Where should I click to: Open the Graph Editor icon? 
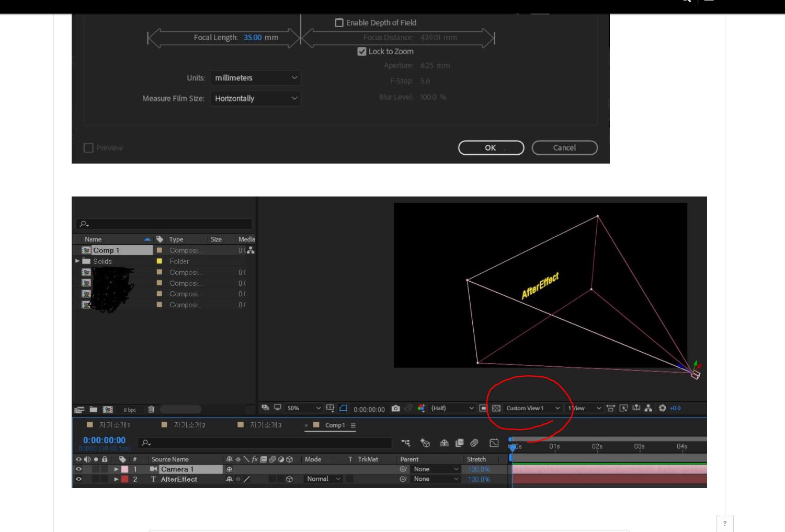(x=494, y=443)
